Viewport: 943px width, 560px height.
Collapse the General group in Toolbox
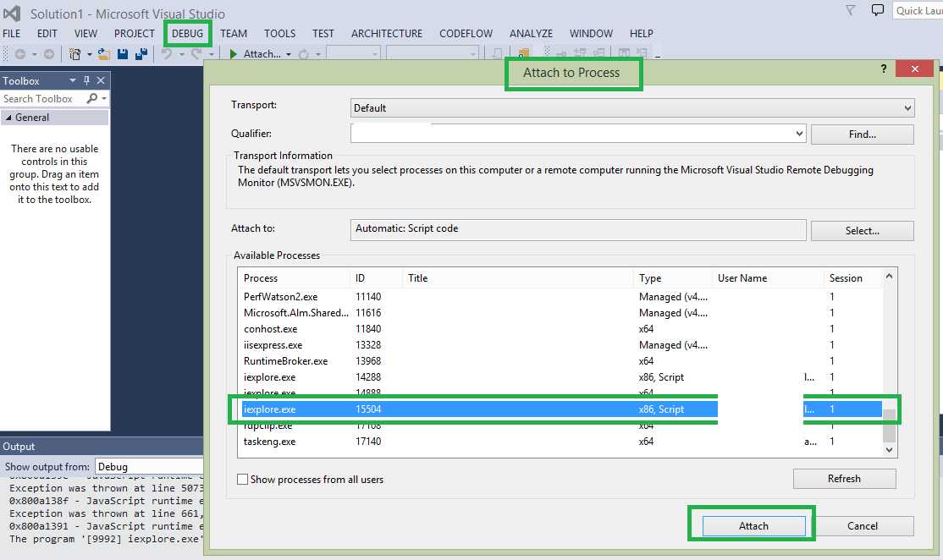(x=8, y=118)
